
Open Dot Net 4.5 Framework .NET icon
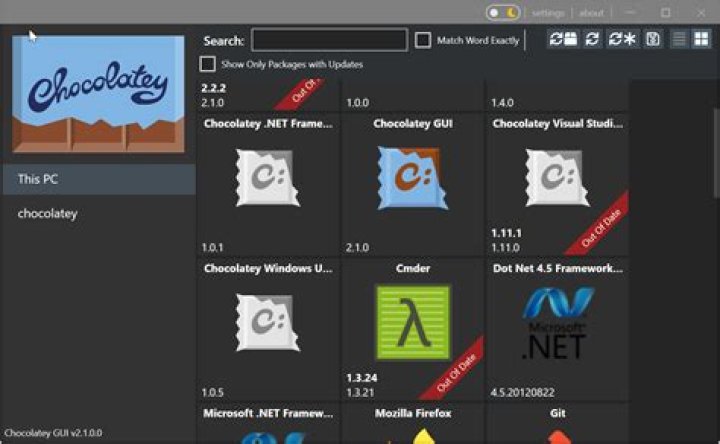pos(557,323)
